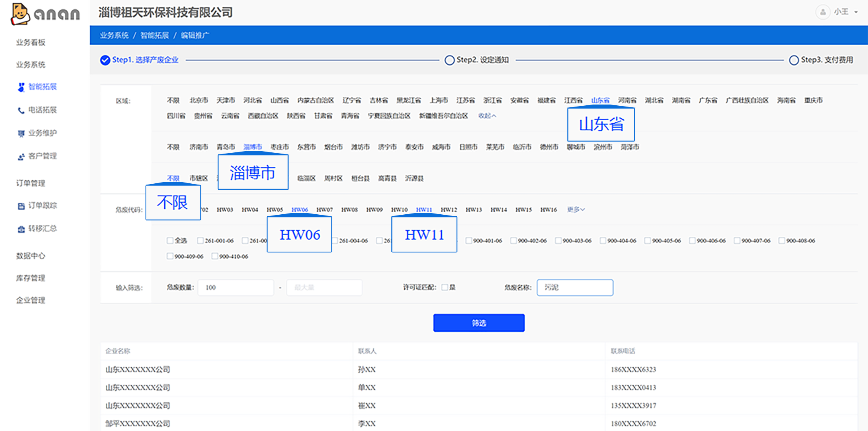
Task: Click the 客户管理 users icon
Action: (x=21, y=157)
